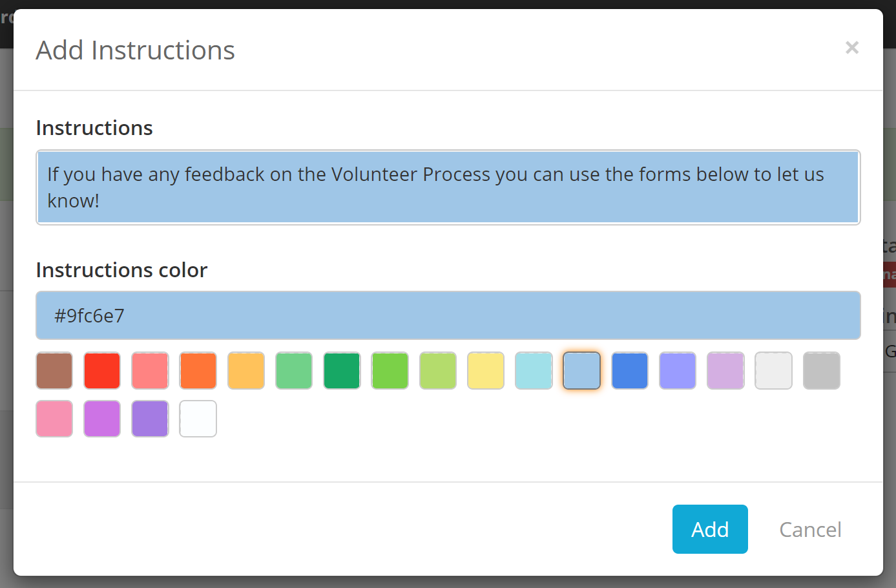Screen dimensions: 896x588
Task: Click the Cancel link
Action: pos(810,529)
